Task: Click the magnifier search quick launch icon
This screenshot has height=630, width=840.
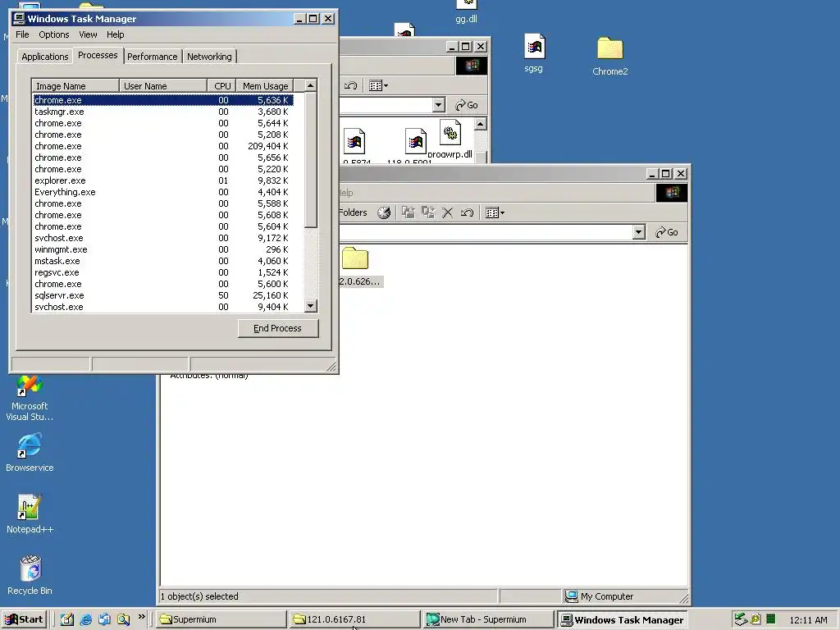Action: pyautogui.click(x=123, y=619)
